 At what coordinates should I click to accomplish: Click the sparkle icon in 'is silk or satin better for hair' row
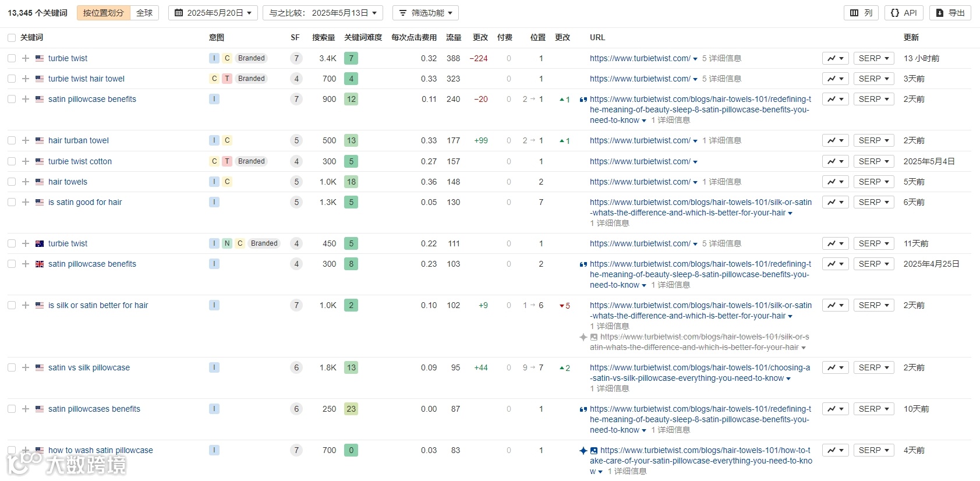pos(583,337)
